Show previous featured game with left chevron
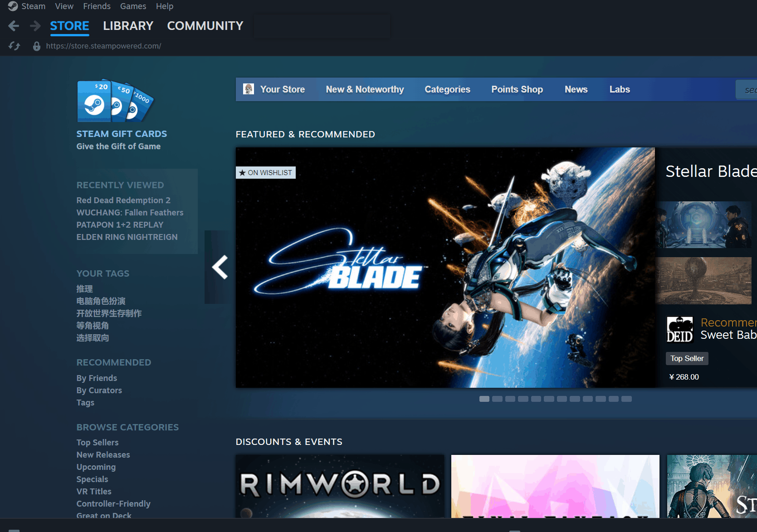 tap(220, 267)
